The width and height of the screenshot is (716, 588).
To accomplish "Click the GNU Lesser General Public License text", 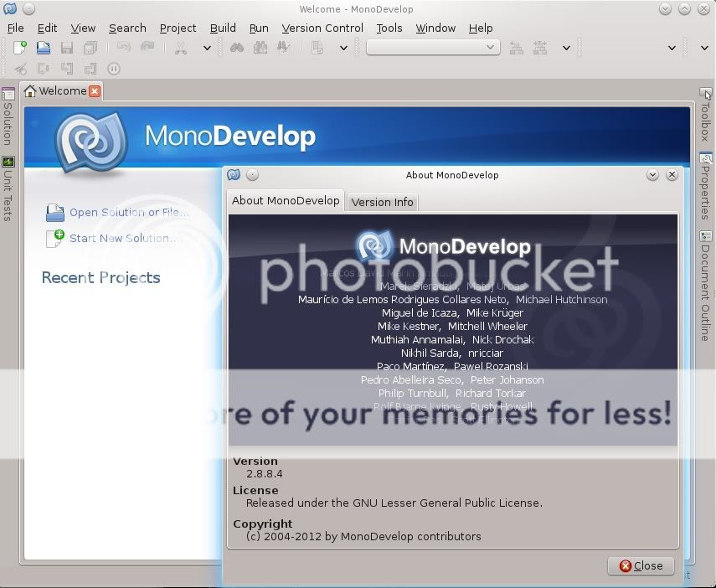I will click(394, 503).
